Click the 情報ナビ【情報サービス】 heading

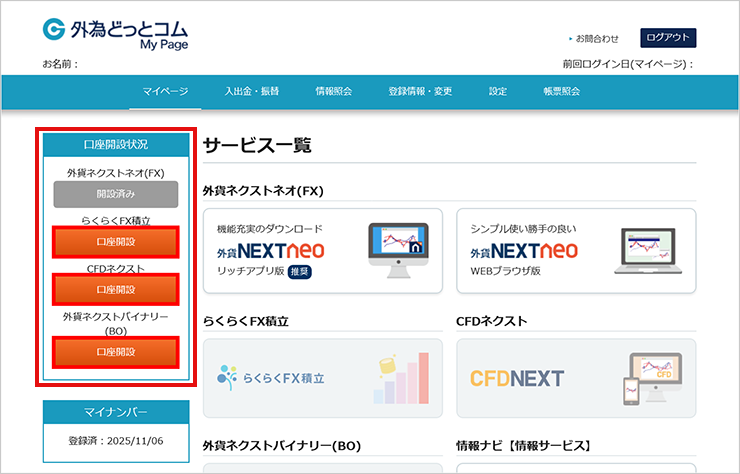[x=523, y=446]
